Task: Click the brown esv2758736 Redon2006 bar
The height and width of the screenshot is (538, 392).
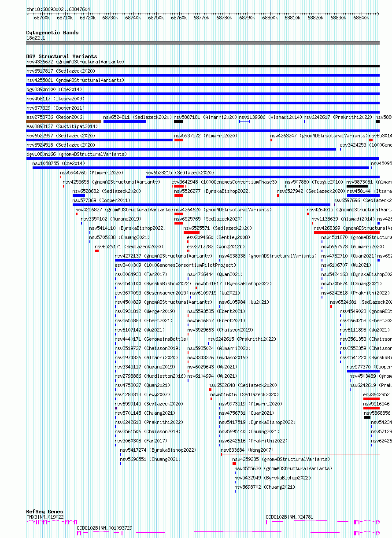Action: (x=64, y=122)
